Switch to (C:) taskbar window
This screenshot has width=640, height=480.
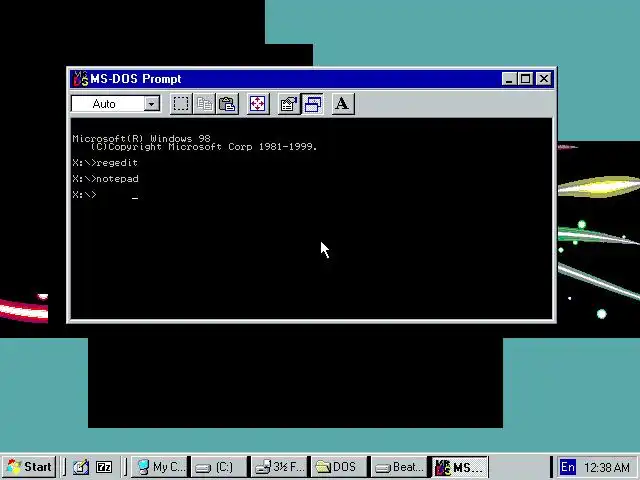pyautogui.click(x=219, y=467)
